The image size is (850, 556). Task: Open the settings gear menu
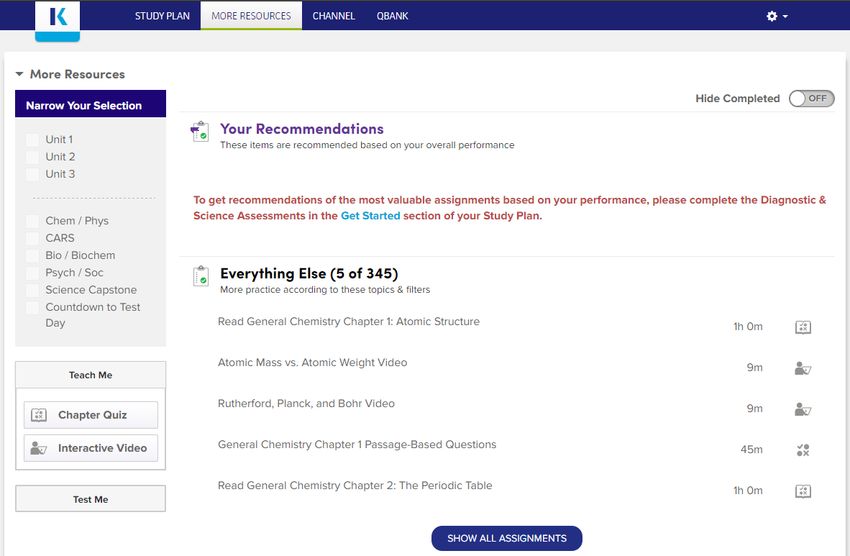[x=772, y=16]
